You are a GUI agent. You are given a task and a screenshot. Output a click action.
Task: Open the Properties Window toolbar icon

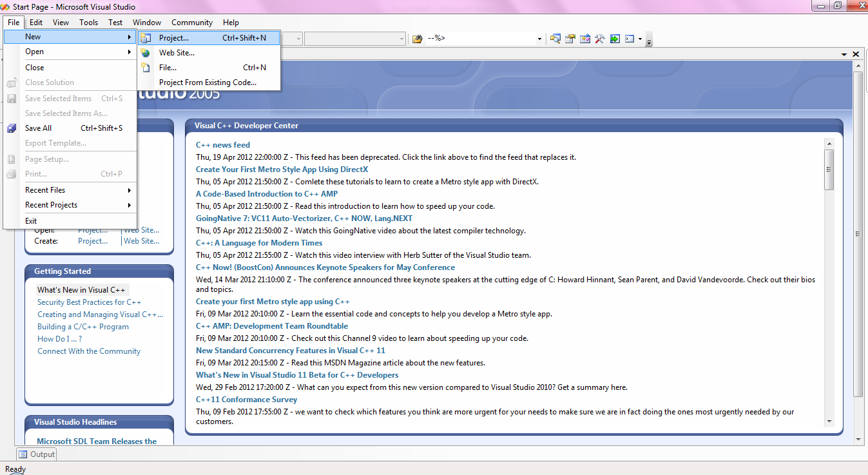click(570, 39)
